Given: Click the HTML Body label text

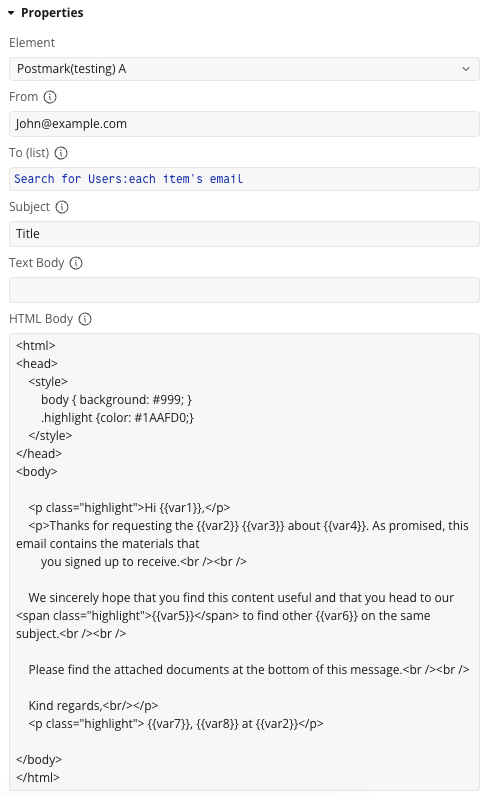Looking at the screenshot, I should click(41, 319).
